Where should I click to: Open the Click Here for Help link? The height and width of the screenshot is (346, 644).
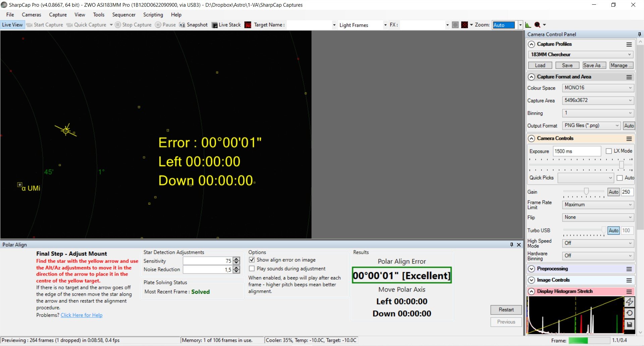82,315
